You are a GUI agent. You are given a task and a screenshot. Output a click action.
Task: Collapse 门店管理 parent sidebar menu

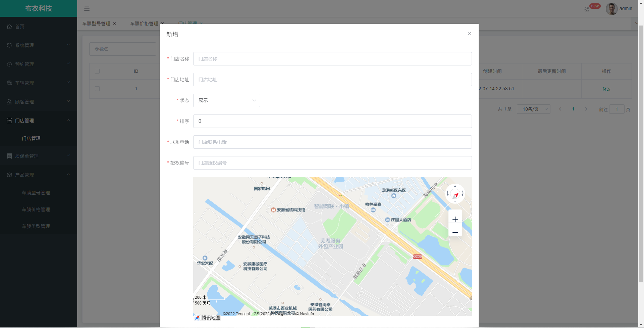(x=39, y=121)
